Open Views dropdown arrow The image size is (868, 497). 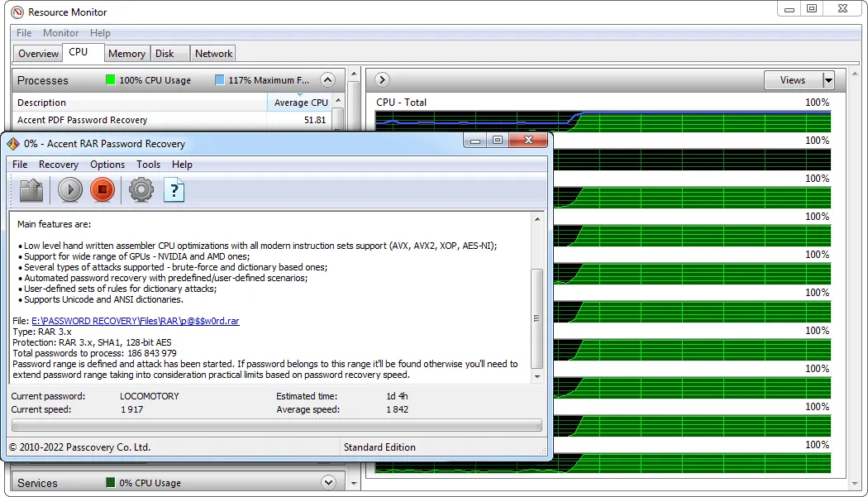828,80
